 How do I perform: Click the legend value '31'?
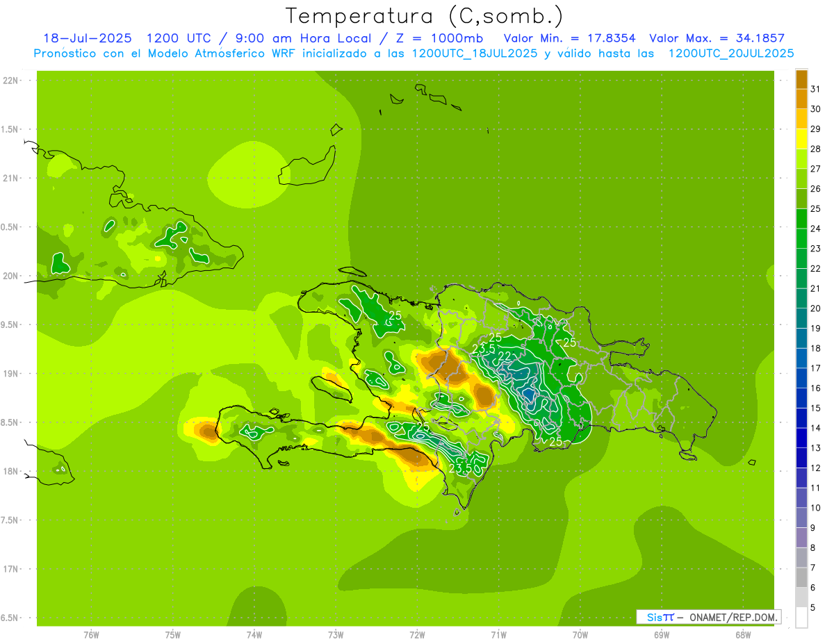pyautogui.click(x=815, y=88)
